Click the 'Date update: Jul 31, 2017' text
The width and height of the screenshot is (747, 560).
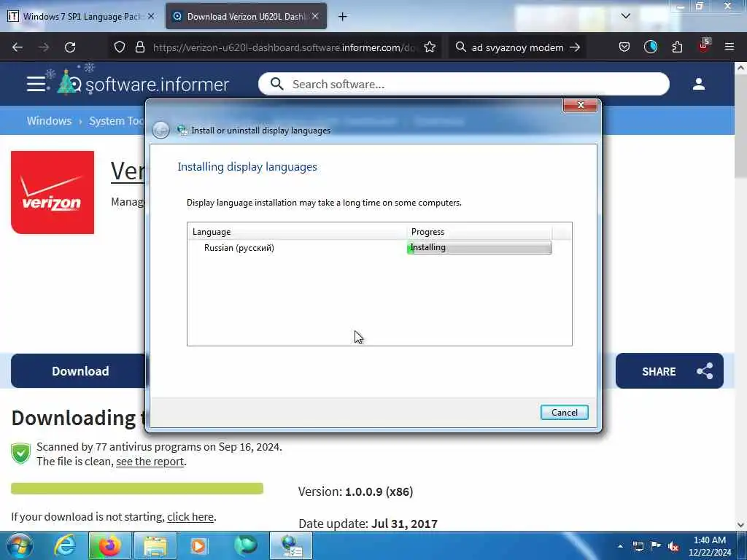(x=368, y=524)
